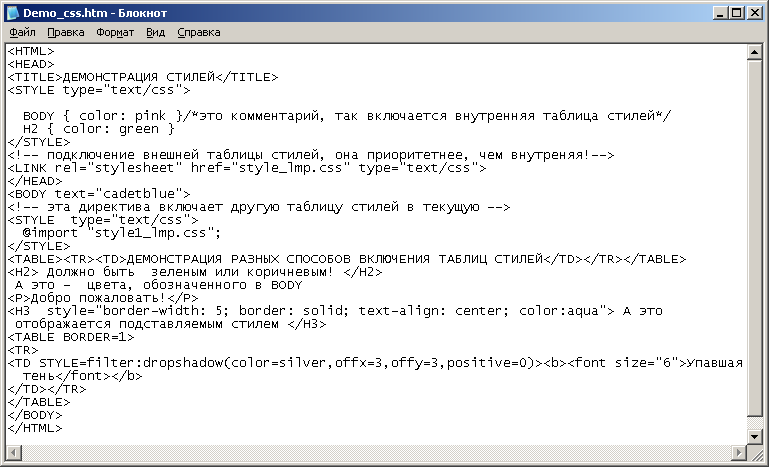Click the BODY text="cadetblue" line
Viewport: 769px width, 467px height.
99,194
